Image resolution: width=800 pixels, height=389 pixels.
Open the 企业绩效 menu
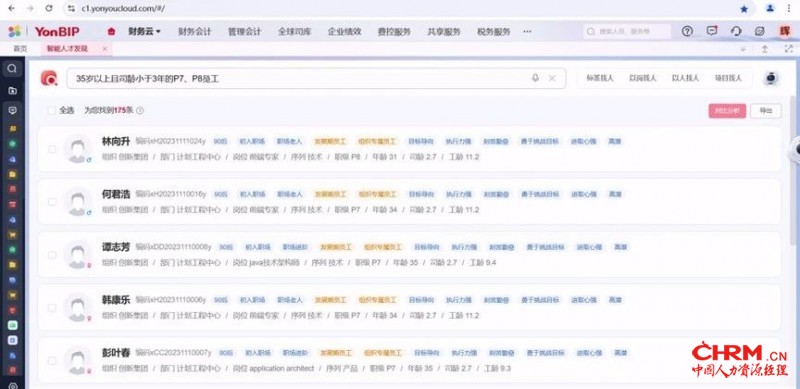344,32
